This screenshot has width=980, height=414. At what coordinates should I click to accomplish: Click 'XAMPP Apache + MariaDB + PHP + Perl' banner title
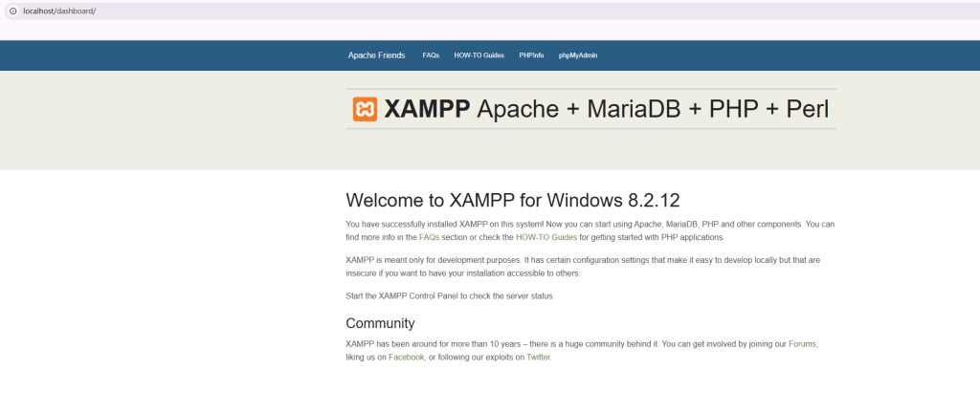click(606, 109)
